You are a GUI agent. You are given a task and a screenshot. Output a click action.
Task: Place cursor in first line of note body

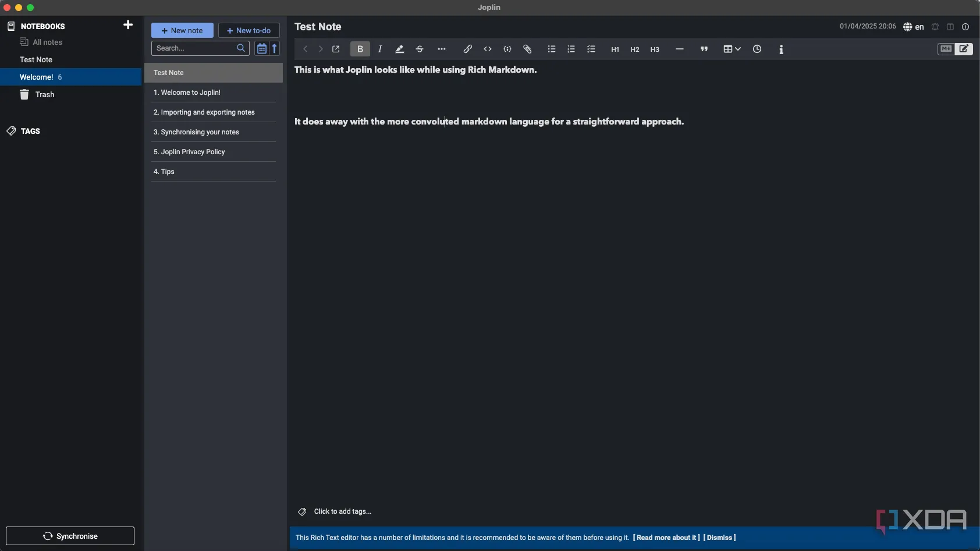(x=416, y=70)
